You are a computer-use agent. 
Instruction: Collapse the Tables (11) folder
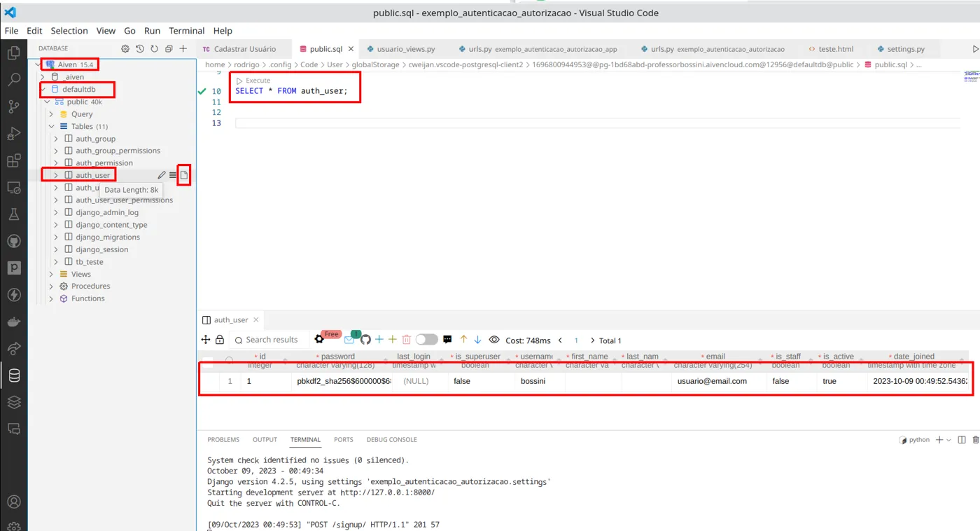coord(52,127)
